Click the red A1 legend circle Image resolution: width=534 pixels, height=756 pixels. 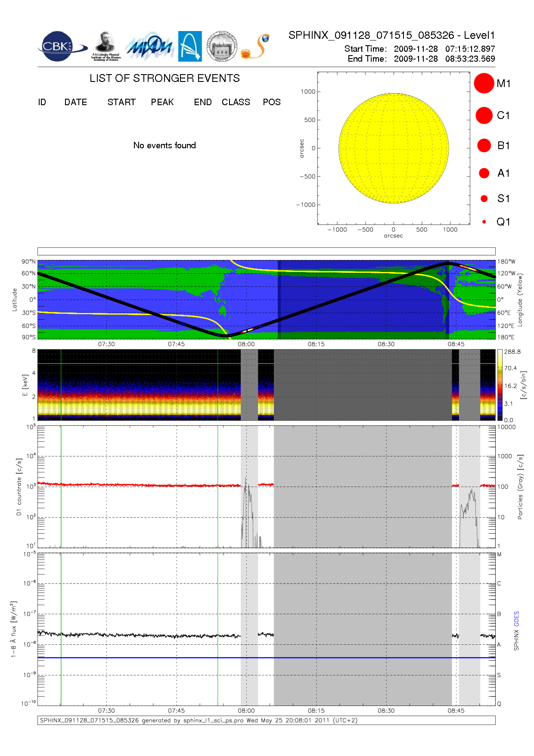tap(484, 173)
